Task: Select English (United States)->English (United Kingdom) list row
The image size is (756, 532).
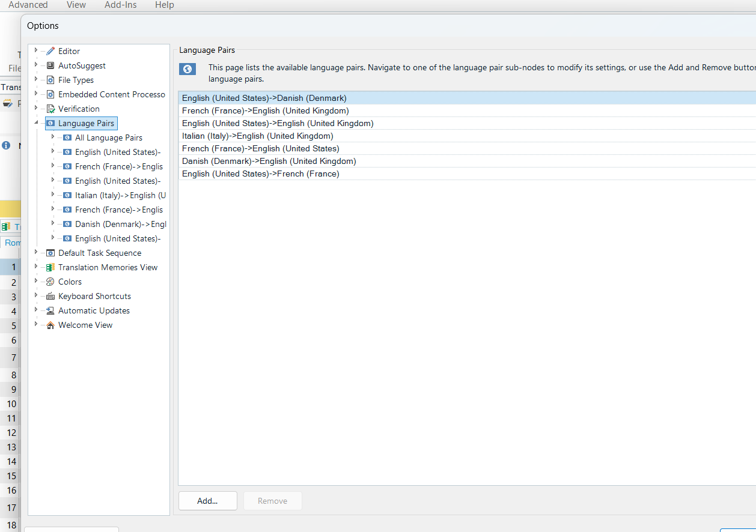Action: point(467,123)
